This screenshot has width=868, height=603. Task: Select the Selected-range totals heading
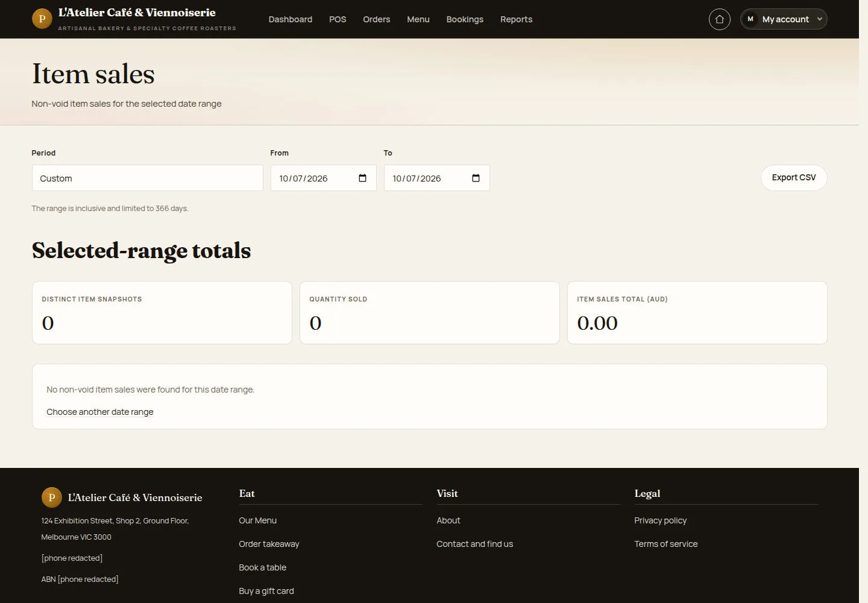click(x=142, y=250)
